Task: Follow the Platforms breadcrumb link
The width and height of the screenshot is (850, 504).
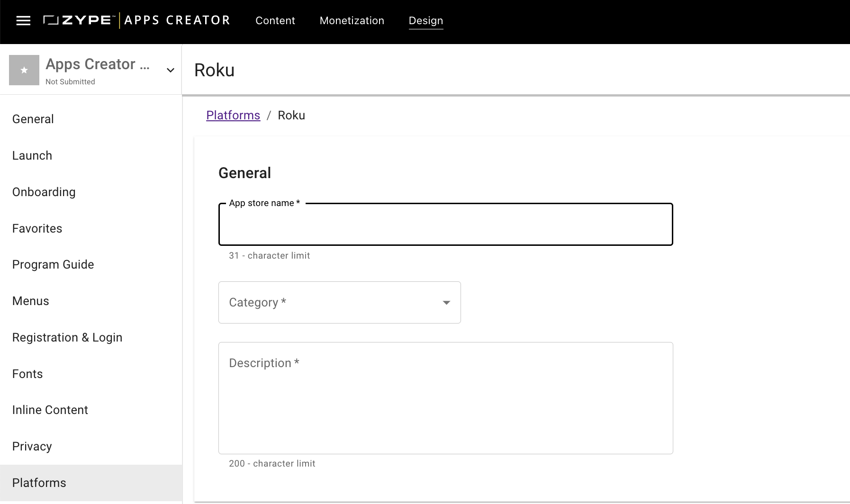Action: [x=233, y=115]
